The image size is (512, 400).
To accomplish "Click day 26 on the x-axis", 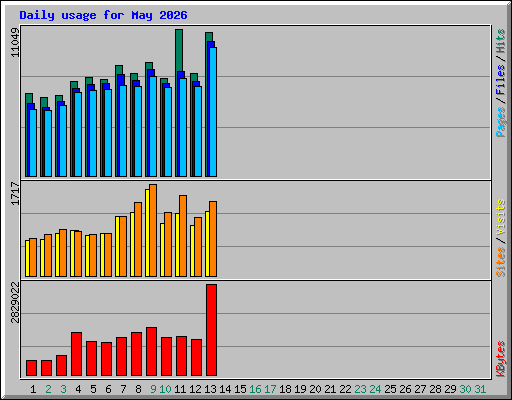I will [x=405, y=389].
